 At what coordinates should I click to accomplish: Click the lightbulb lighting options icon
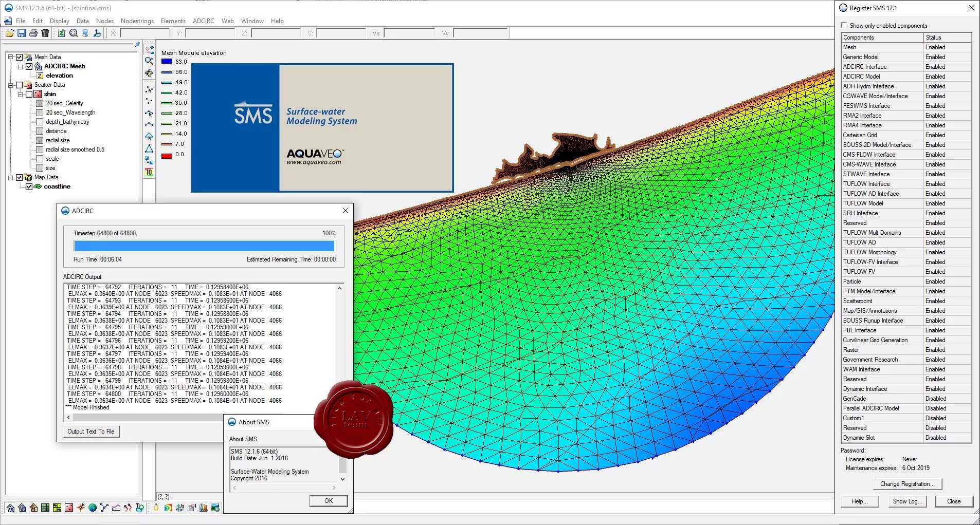tap(156, 508)
